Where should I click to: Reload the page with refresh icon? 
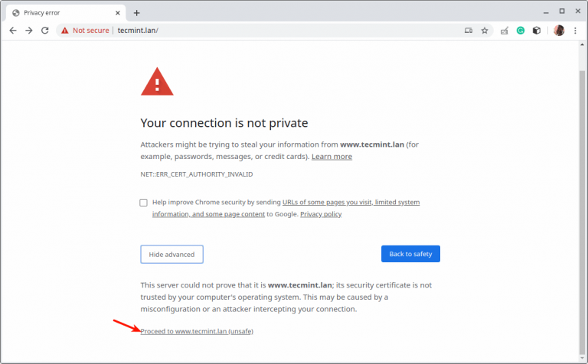pyautogui.click(x=45, y=31)
